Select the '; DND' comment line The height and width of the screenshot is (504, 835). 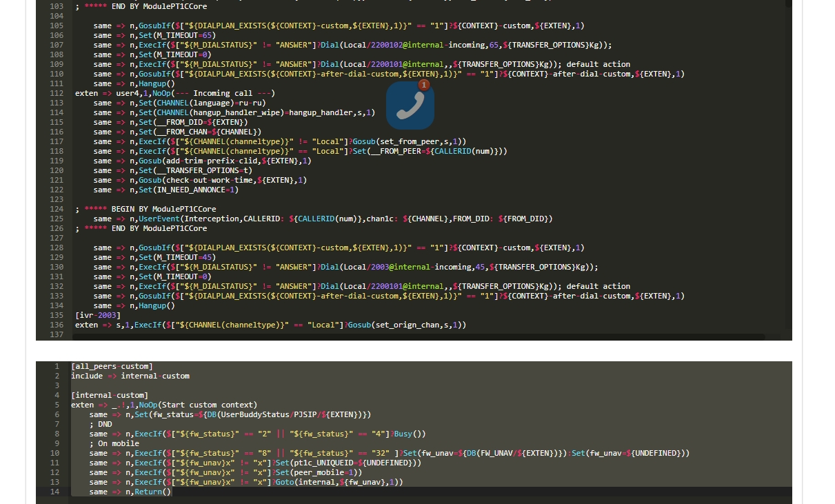(x=101, y=424)
